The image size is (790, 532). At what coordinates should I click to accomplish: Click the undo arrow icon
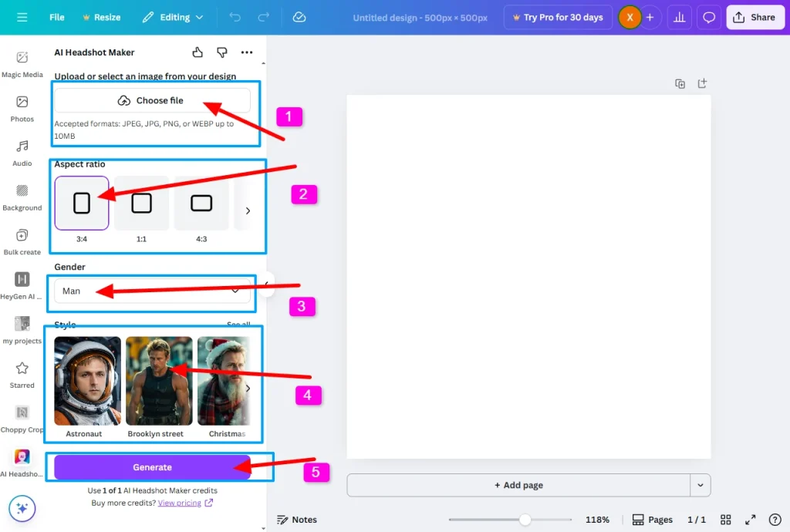coord(235,17)
